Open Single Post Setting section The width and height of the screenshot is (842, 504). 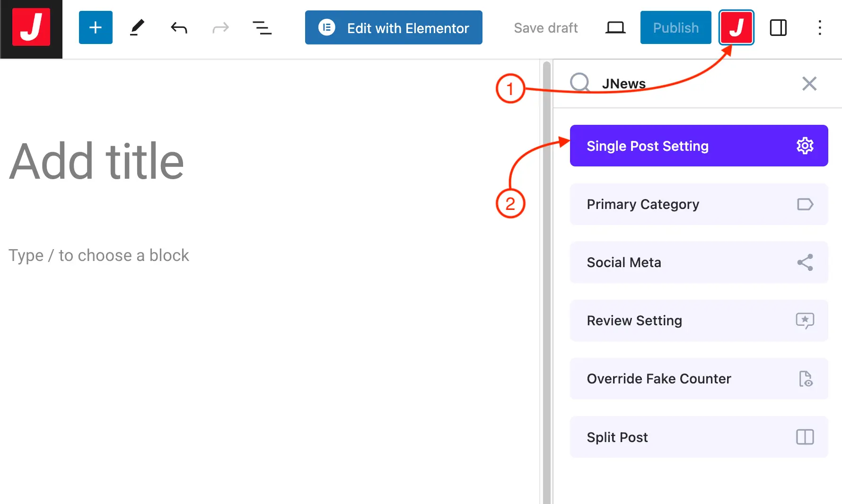click(699, 146)
